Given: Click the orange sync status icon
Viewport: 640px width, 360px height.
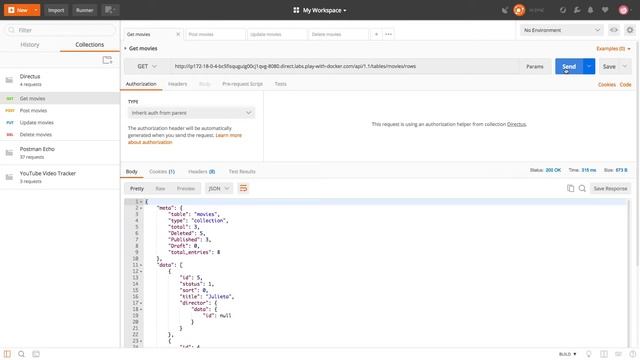Looking at the screenshot, I should coord(519,10).
